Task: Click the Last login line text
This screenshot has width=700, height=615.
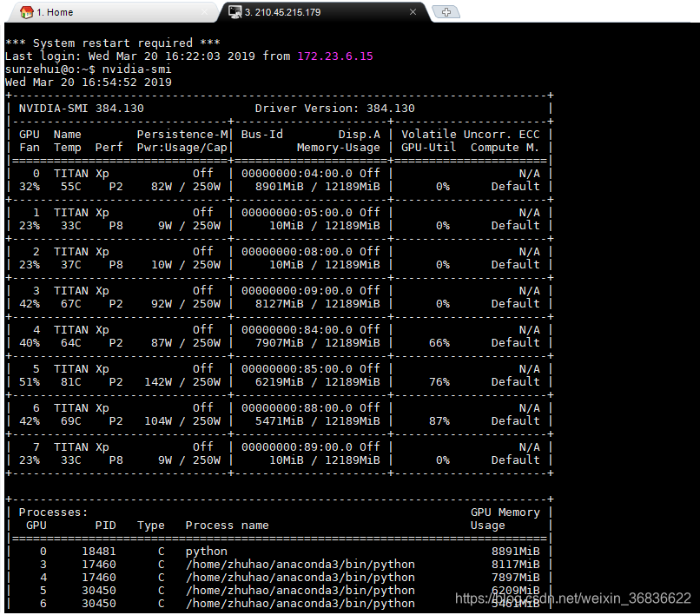Action: 188,56
